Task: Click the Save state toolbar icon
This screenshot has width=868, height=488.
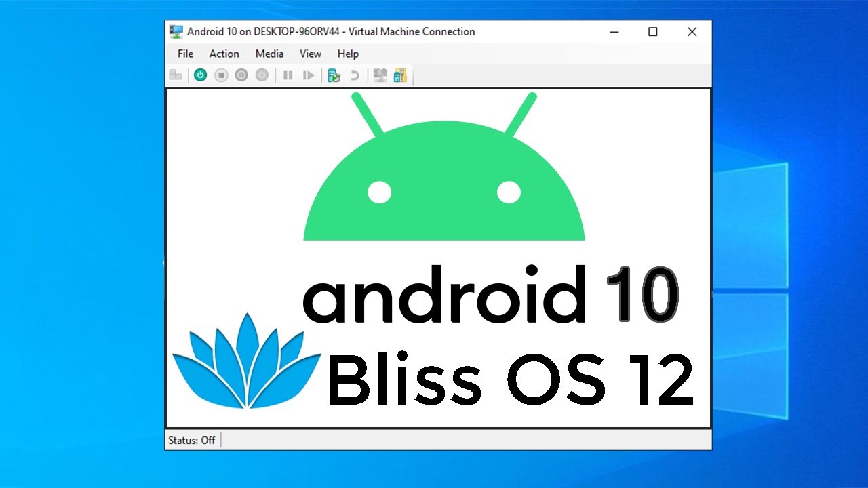Action: (x=262, y=75)
